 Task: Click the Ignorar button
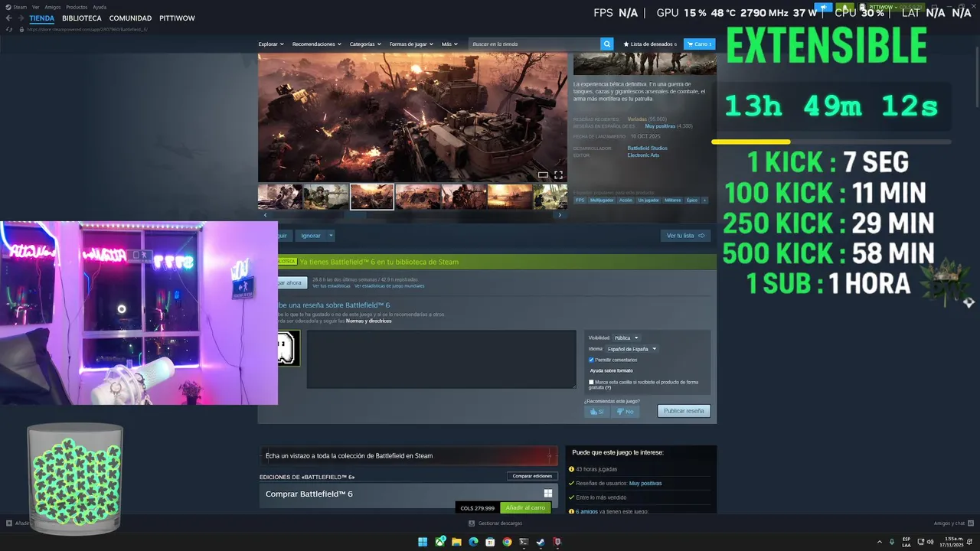pos(311,236)
